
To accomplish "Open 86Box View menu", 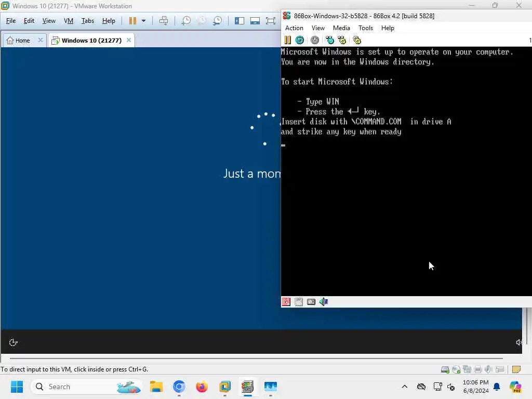I will 318,28.
